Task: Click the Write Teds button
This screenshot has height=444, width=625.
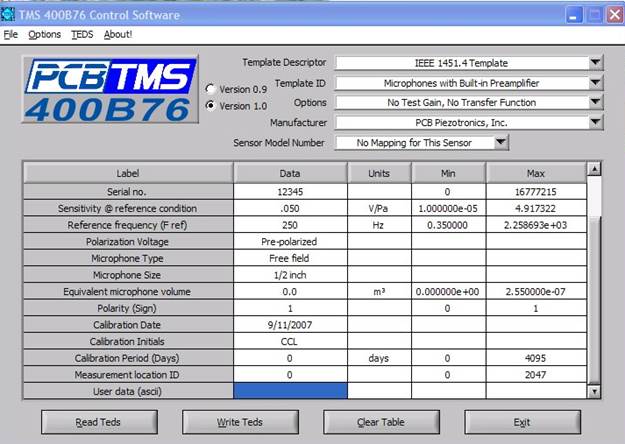Action: coord(240,422)
